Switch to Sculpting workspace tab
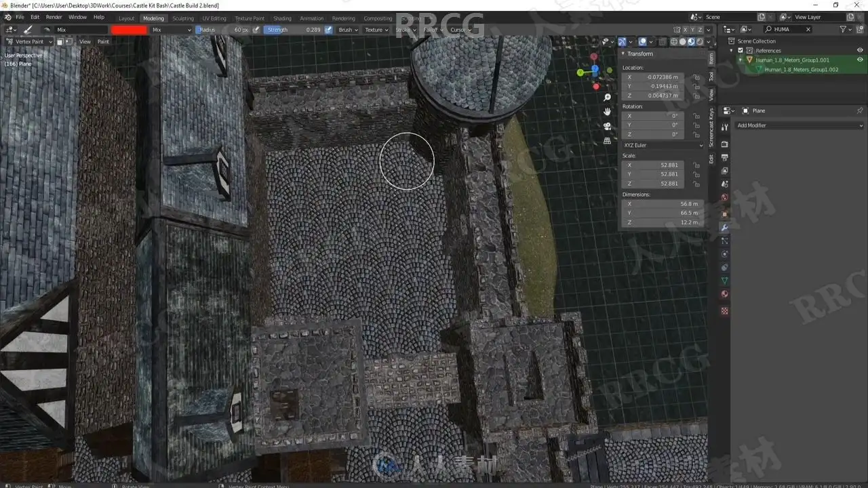This screenshot has width=868, height=488. (183, 18)
